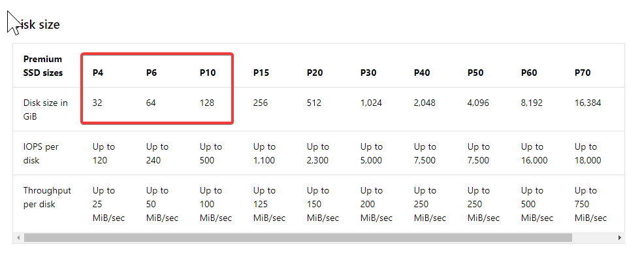Image resolution: width=644 pixels, height=253 pixels.
Task: Click the 16,384 disk size cell
Action: pos(588,103)
